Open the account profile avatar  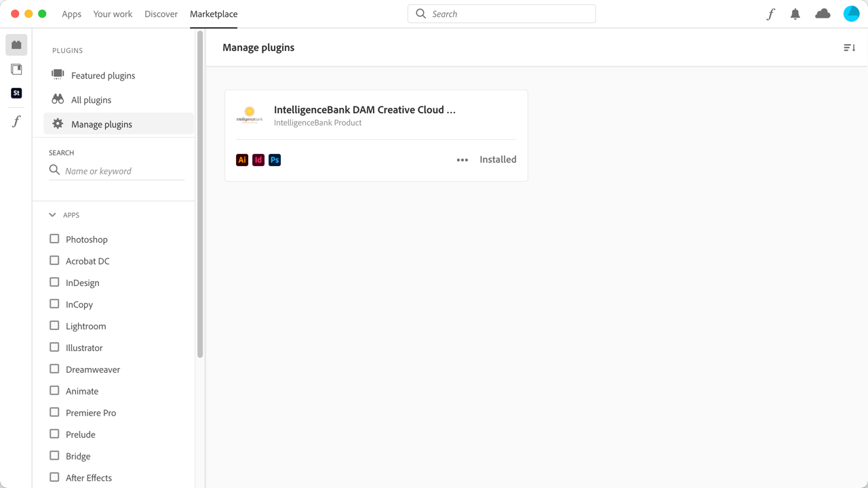click(852, 14)
